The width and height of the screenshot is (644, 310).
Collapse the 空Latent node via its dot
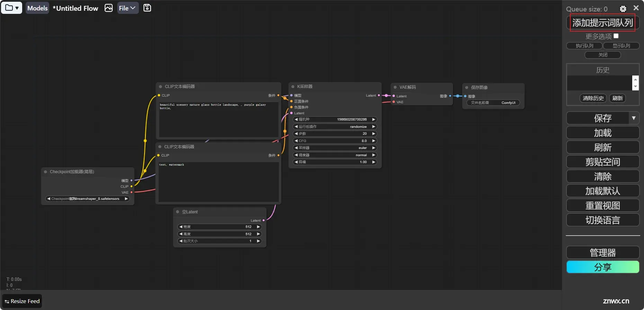(178, 212)
